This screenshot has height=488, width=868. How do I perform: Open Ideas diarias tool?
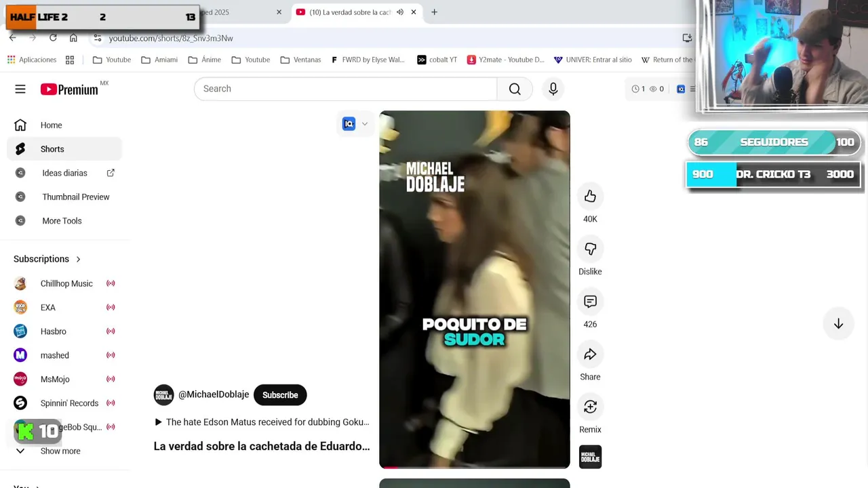pos(64,173)
